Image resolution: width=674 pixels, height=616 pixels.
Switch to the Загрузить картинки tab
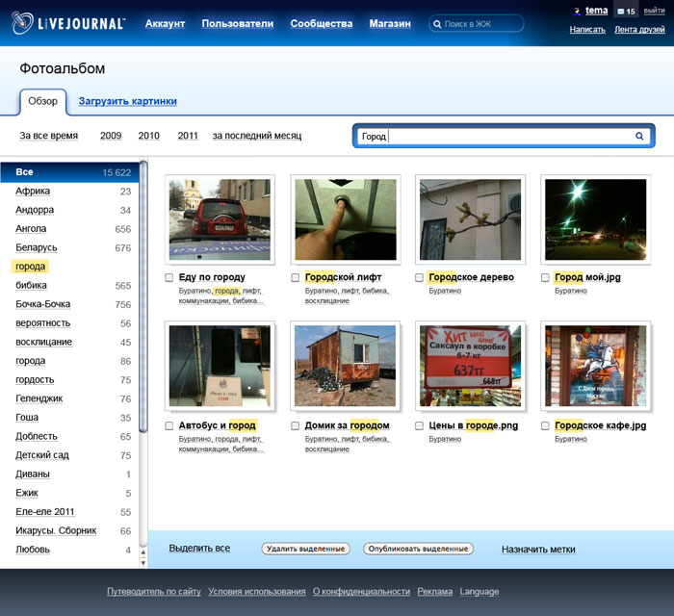pos(127,101)
